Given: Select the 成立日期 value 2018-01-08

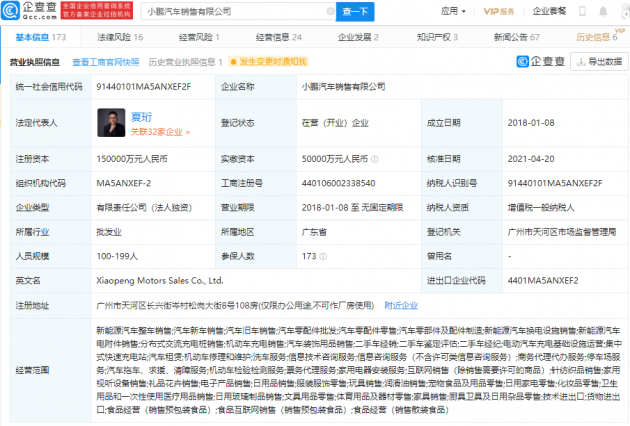Looking at the screenshot, I should coord(531,123).
